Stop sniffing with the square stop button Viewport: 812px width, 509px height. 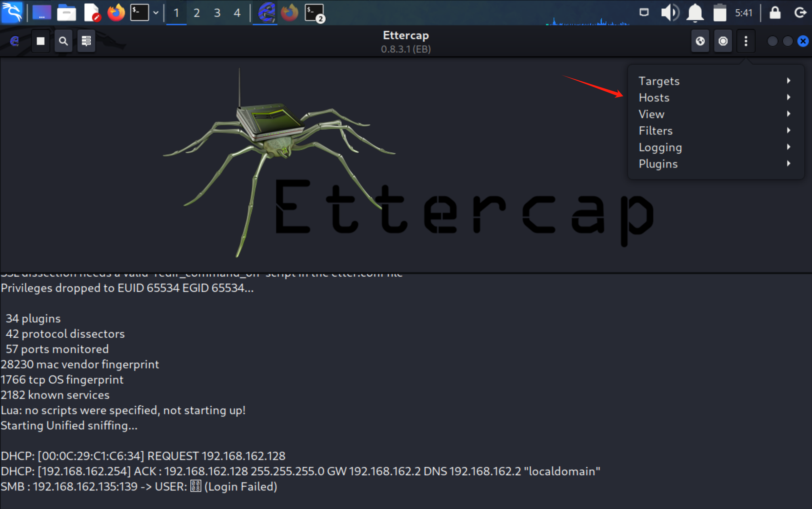pyautogui.click(x=40, y=41)
